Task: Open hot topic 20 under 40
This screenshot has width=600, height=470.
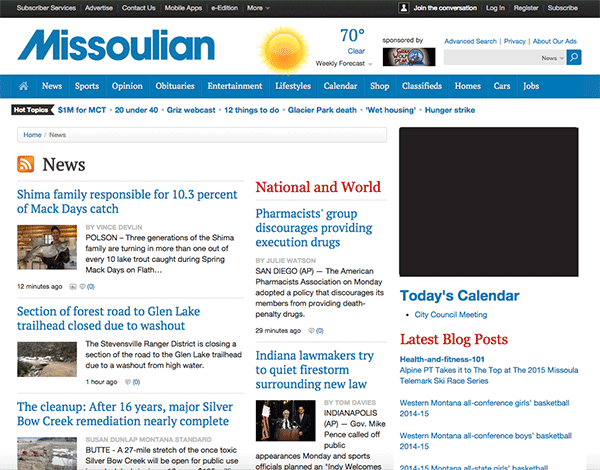Action: point(136,110)
